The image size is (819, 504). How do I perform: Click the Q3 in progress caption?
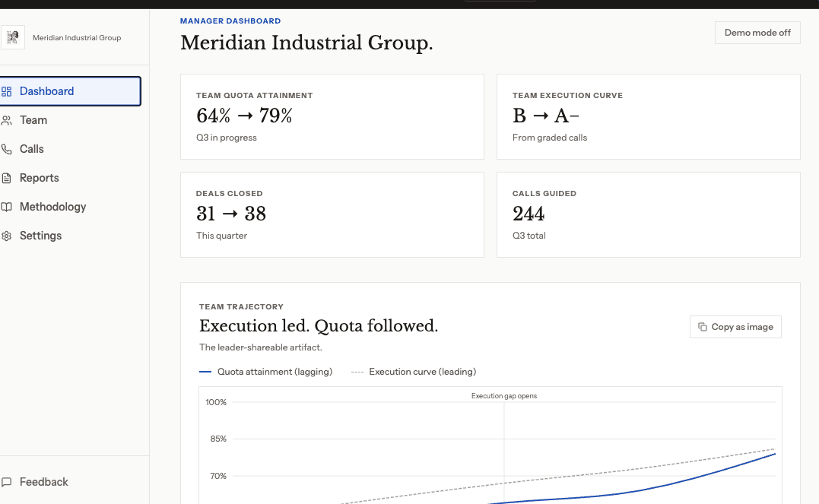pyautogui.click(x=226, y=138)
